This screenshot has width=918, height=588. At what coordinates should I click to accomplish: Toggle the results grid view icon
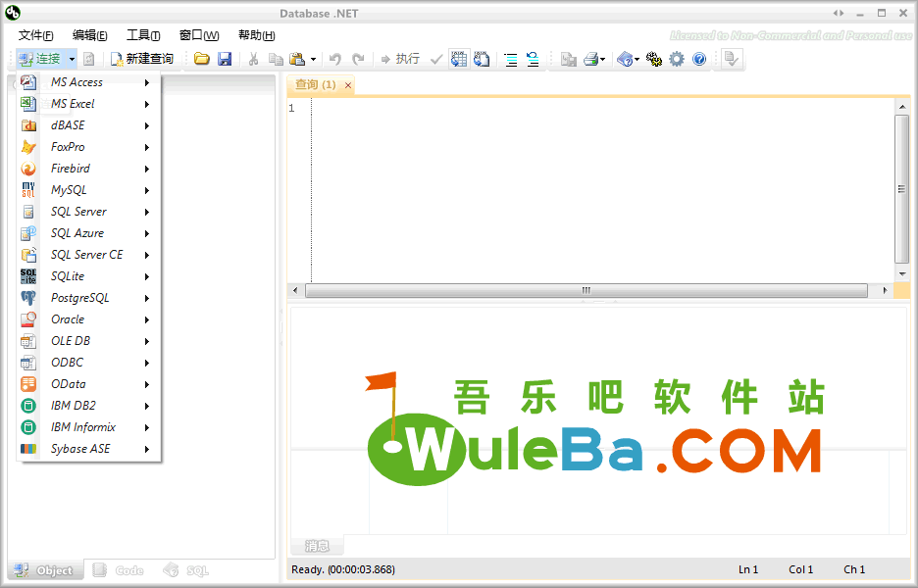pyautogui.click(x=459, y=59)
